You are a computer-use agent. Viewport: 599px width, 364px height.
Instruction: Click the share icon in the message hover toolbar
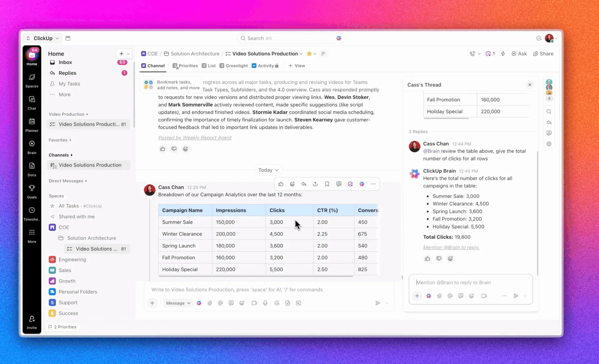point(315,184)
